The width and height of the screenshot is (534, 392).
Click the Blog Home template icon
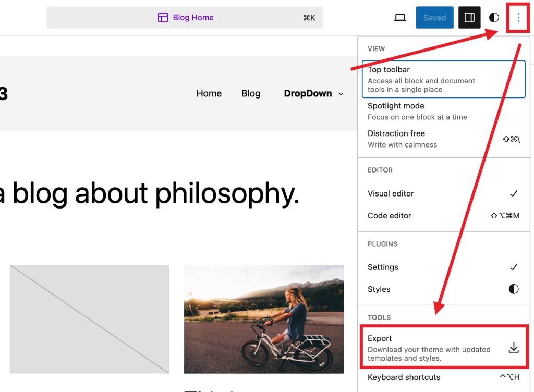(163, 17)
